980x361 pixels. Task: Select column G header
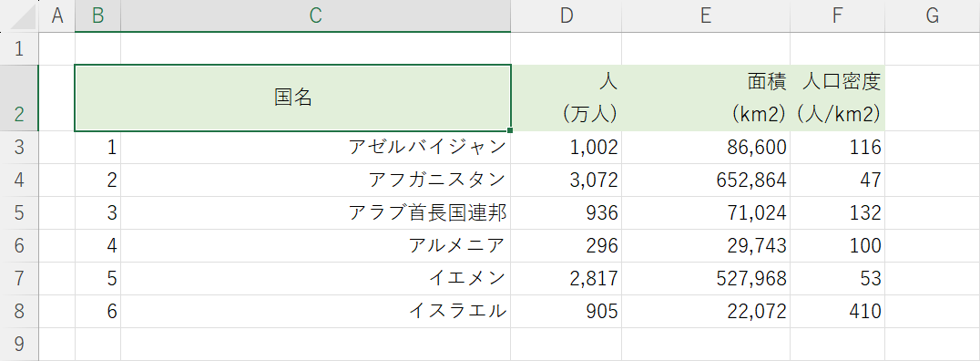(933, 15)
